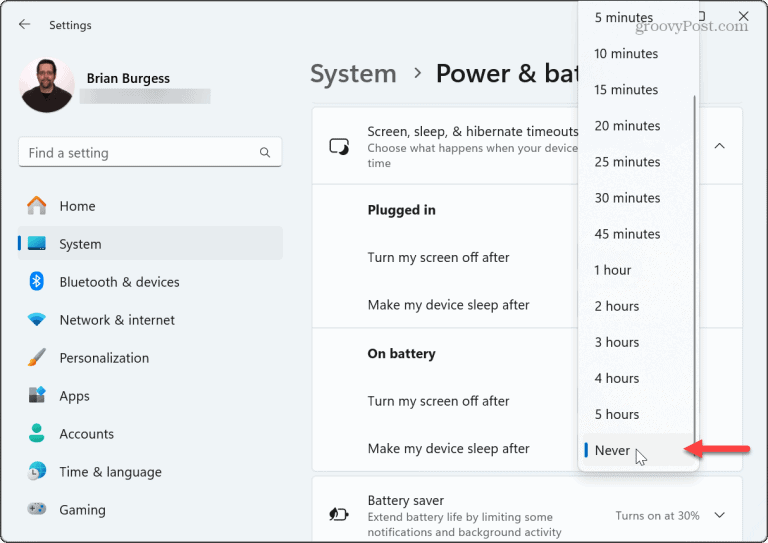
Task: Choose 15 minutes from the list
Action: 638,90
